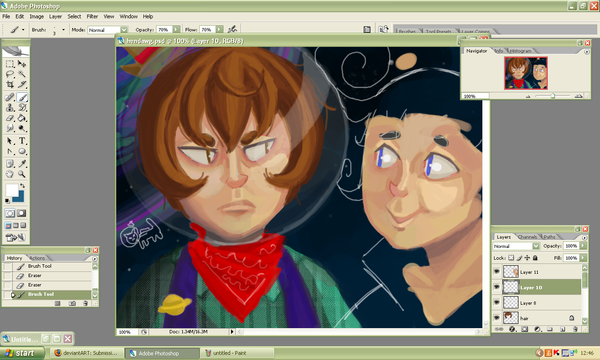Toggle visibility of the hair layer

(x=497, y=318)
